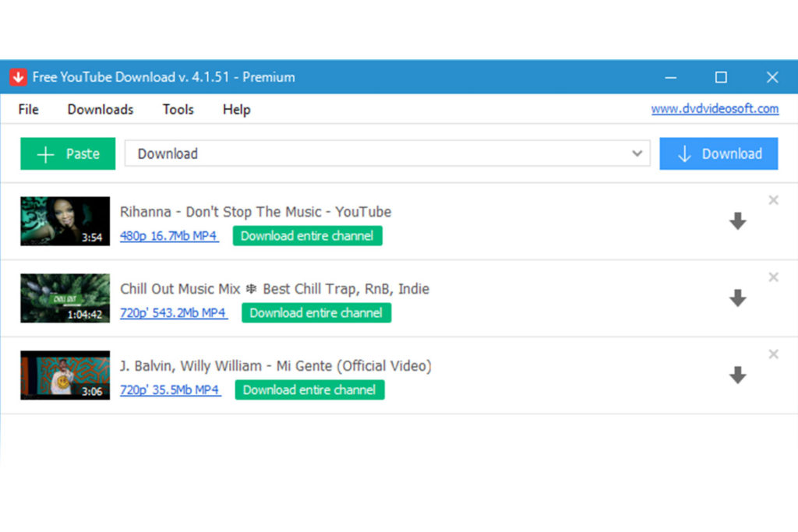Open the Downloads menu
The image size is (798, 532).
coord(101,109)
